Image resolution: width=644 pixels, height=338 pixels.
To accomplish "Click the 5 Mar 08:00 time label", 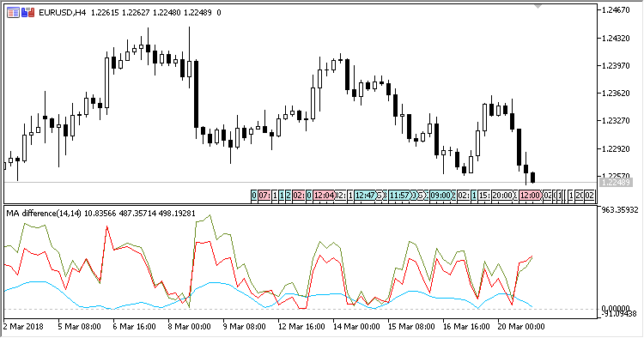I will click(79, 327).
